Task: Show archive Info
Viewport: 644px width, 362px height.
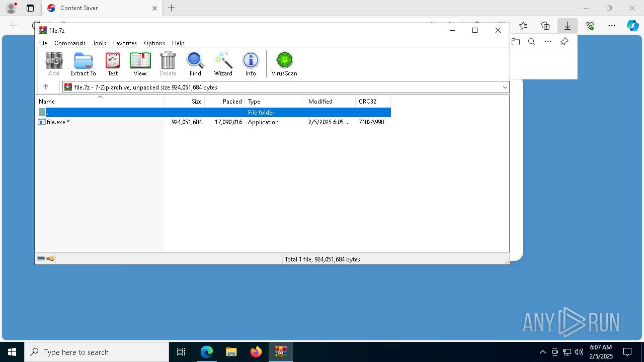Action: coord(251,64)
